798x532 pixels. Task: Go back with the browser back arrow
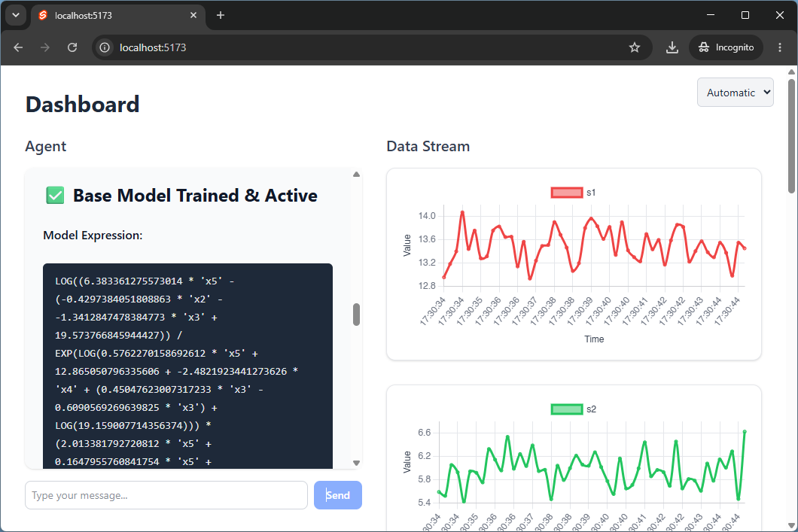(18, 47)
